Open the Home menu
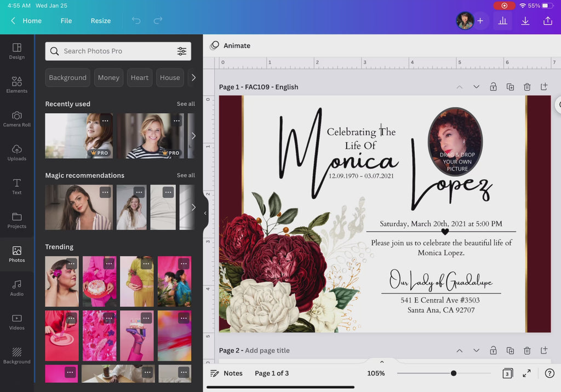The width and height of the screenshot is (561, 392). [x=32, y=21]
